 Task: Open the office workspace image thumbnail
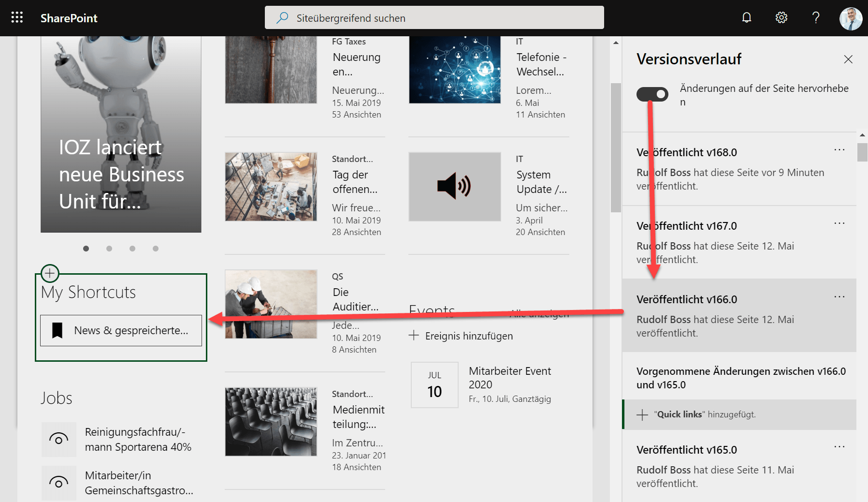pos(271,187)
